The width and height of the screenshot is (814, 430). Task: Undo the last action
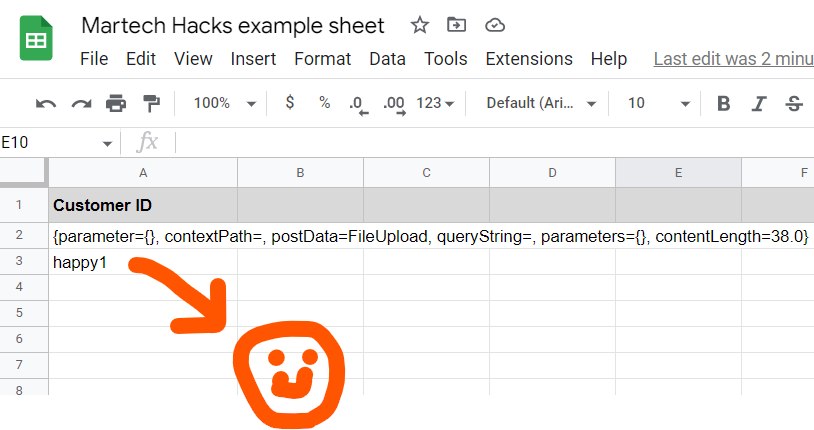coord(46,103)
